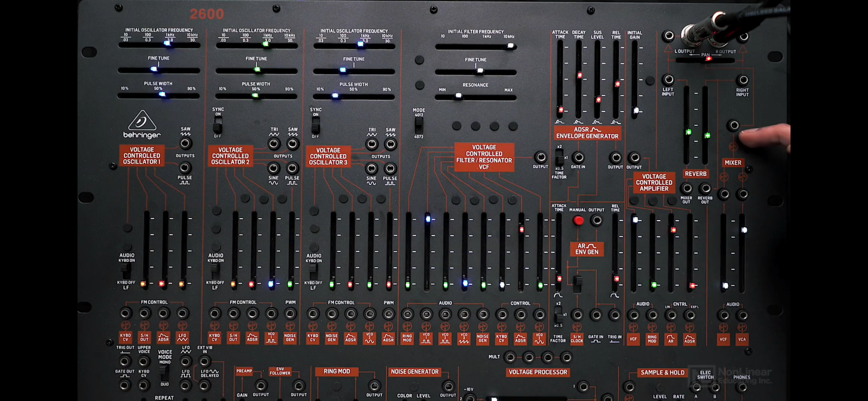This screenshot has height=401, width=868.
Task: Flip the ADSR TIME FACTOR switch
Action: coord(559,157)
